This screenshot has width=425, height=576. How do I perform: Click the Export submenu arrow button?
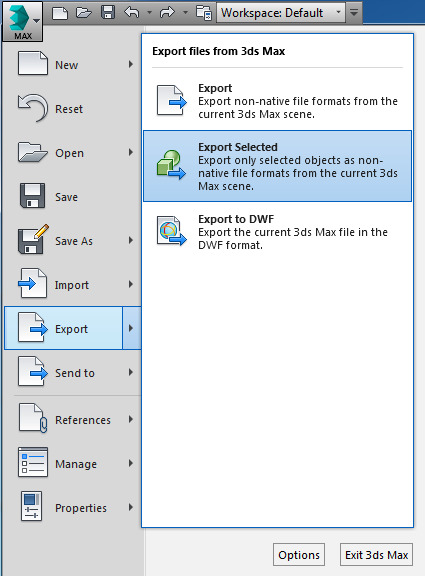132,328
